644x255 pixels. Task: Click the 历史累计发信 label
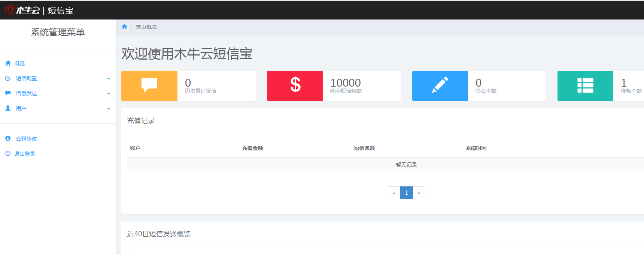click(201, 91)
